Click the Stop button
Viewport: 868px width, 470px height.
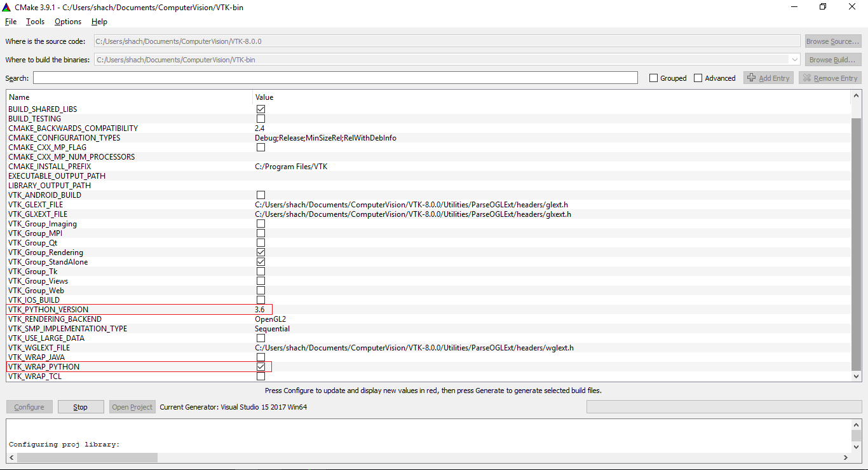(80, 406)
